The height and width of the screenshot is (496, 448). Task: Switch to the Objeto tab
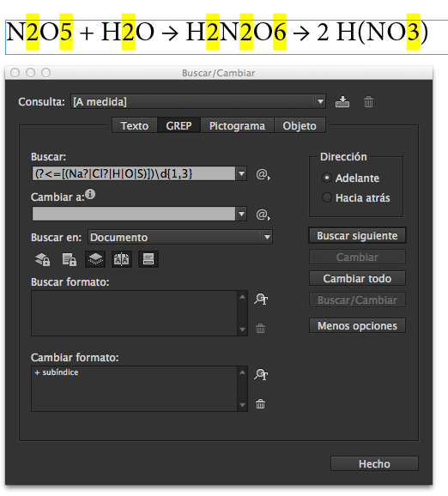[x=300, y=125]
